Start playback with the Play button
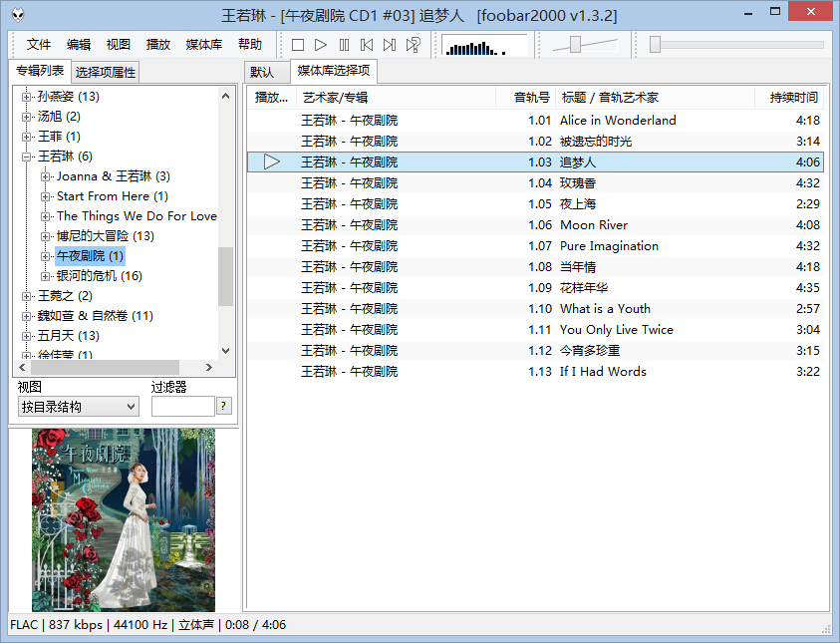The height and width of the screenshot is (643, 840). (321, 45)
